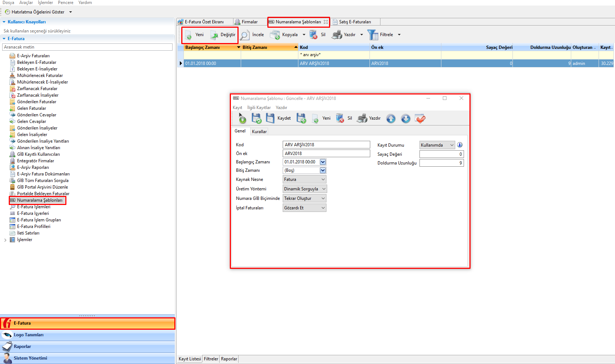The height and width of the screenshot is (364, 615).
Task: Open the Logo Tanımları navigation section
Action: pyautogui.click(x=28, y=335)
